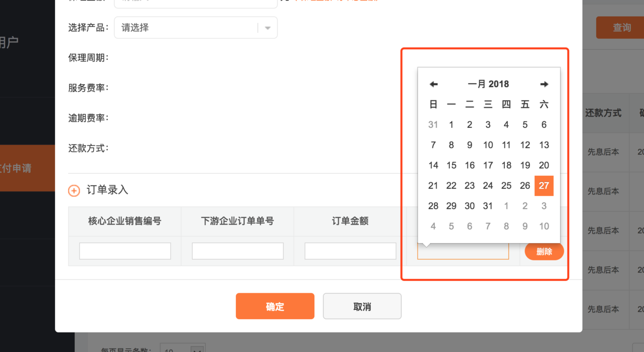
Task: Pick January 1 in the date picker
Action: coord(451,124)
